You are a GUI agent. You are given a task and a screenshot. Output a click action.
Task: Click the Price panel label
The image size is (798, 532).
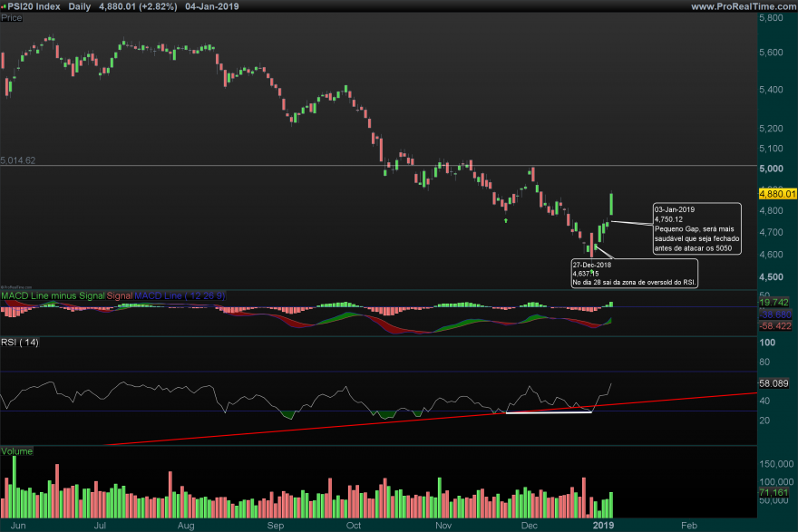click(12, 18)
